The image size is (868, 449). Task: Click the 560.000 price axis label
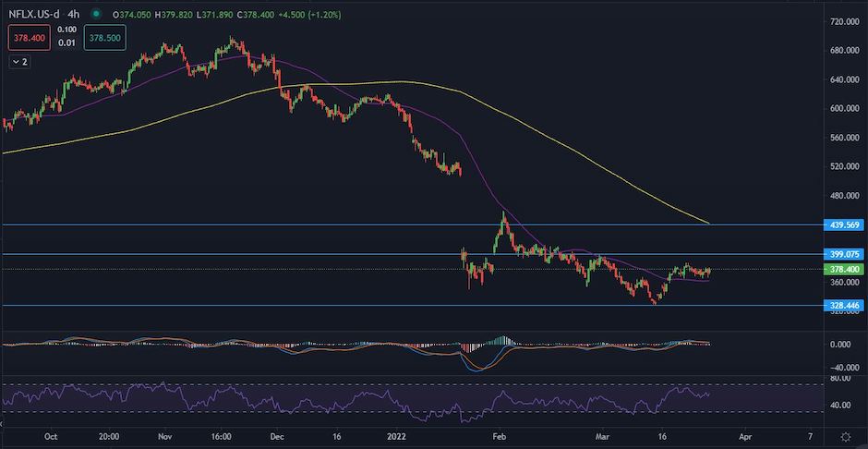tap(845, 138)
